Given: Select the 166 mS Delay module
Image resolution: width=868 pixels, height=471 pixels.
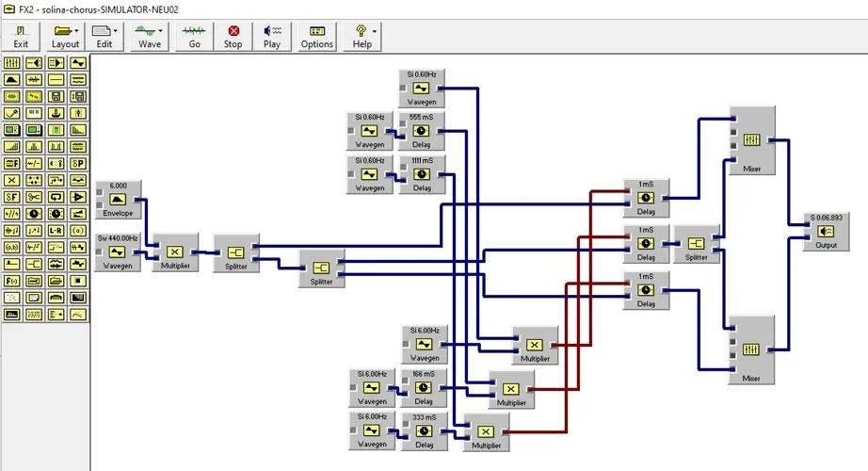Looking at the screenshot, I should (x=424, y=388).
